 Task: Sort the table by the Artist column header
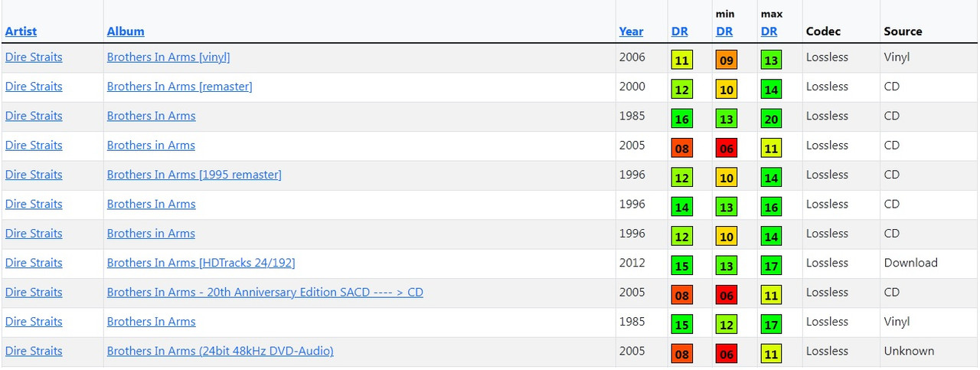coord(21,31)
